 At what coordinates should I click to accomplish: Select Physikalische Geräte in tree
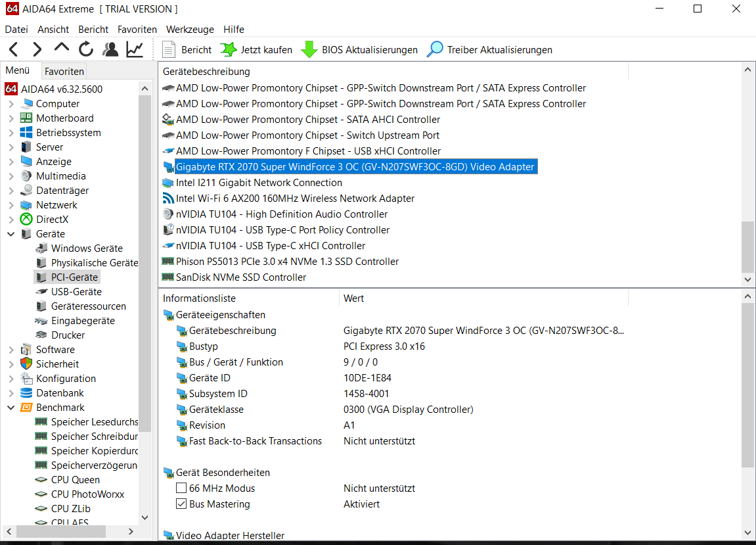point(95,262)
